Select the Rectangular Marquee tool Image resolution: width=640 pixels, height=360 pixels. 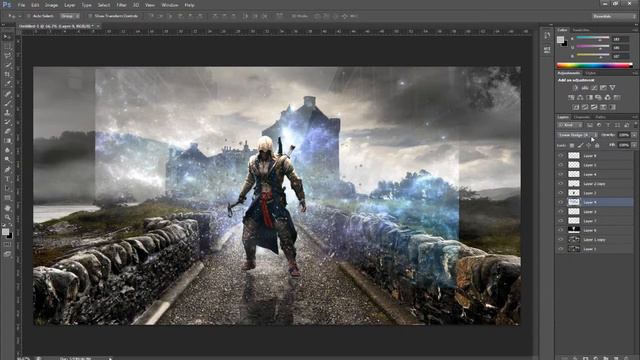coord(7,46)
